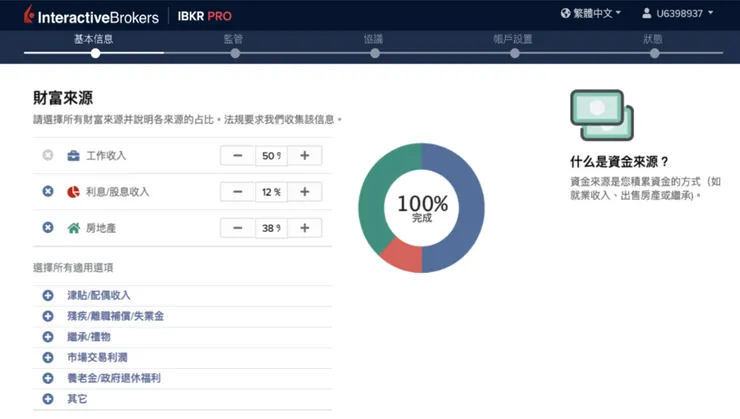Click the 帳戶設置 progress dot

coord(515,53)
